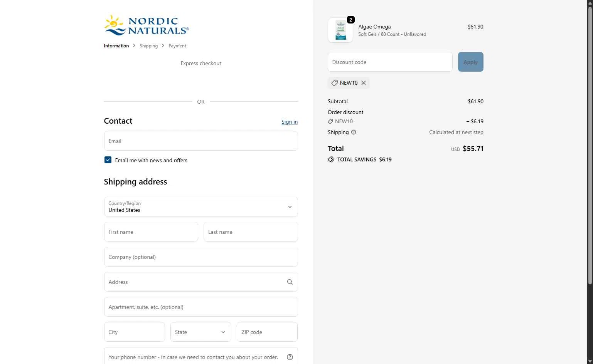Click the page vertical scrollbar

[x=590, y=146]
